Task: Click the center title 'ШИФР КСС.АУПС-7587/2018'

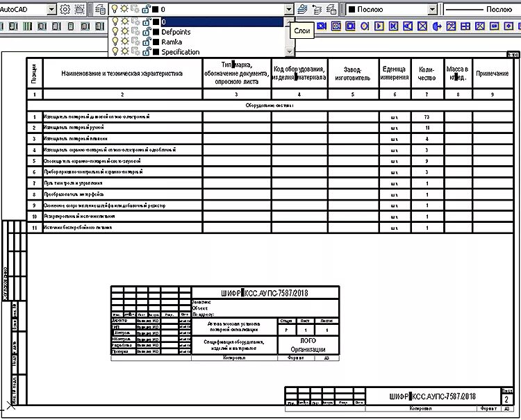Action: tap(265, 293)
